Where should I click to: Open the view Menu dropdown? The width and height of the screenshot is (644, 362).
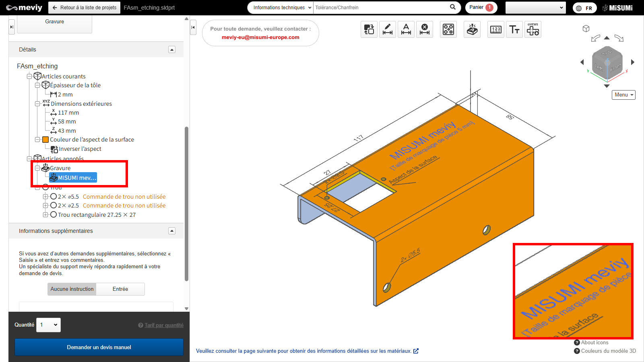tap(623, 95)
